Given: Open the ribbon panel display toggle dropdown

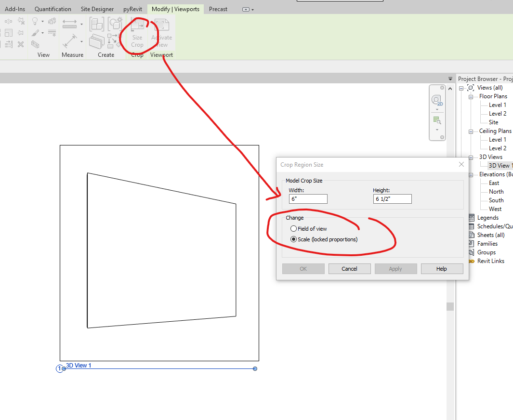Looking at the screenshot, I should pyautogui.click(x=248, y=10).
